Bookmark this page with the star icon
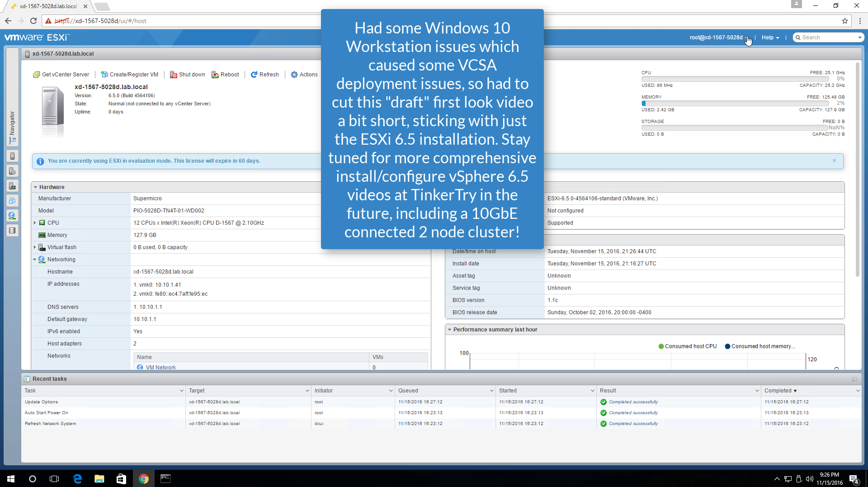This screenshot has height=487, width=868. click(845, 21)
